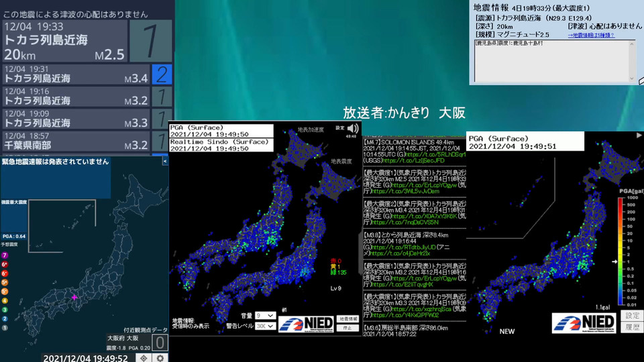Screen dimensions: 644x362
Task: Collapse the side panel with the < arrow
Action: (165, 162)
